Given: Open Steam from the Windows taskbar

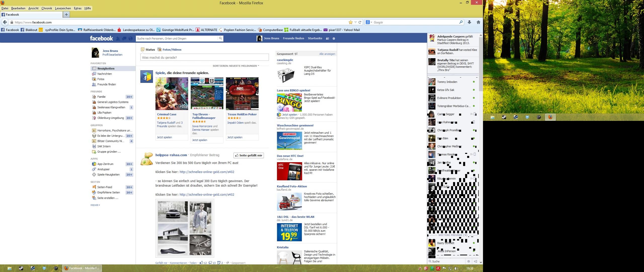Looking at the screenshot, I should tap(21, 268).
